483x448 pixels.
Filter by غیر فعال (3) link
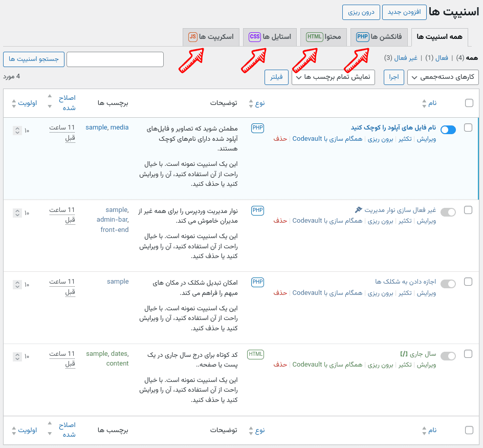point(401,58)
